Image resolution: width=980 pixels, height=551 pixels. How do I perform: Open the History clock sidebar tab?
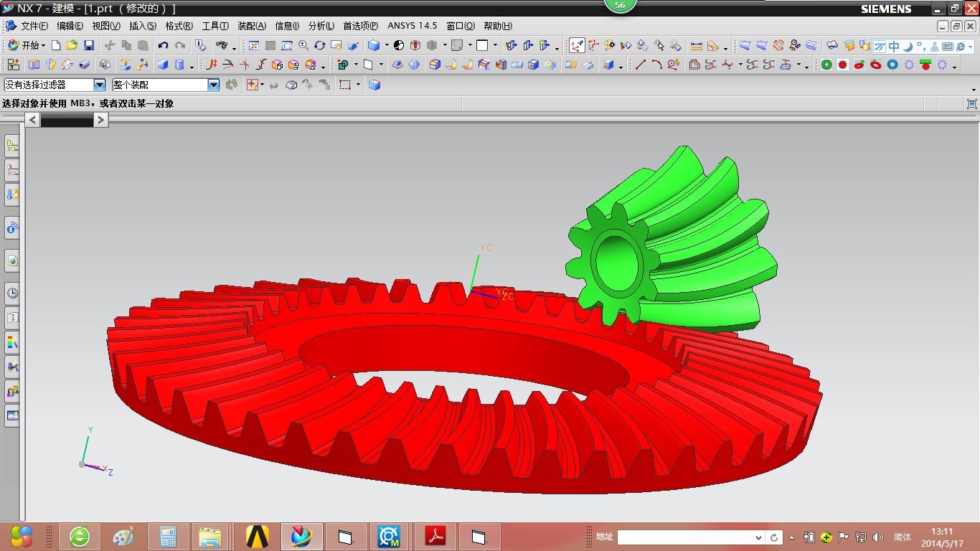click(x=12, y=293)
